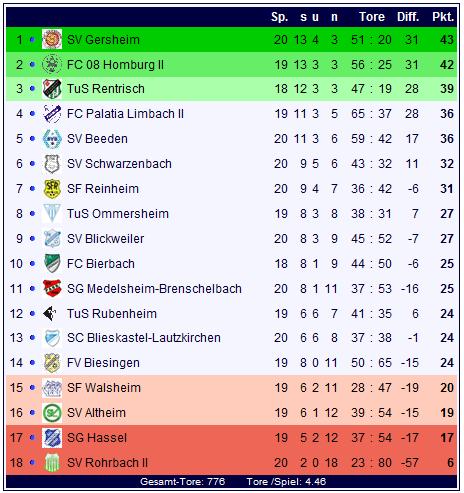The image size is (464, 493).
Task: Click the Tore column header
Action: pos(372,17)
